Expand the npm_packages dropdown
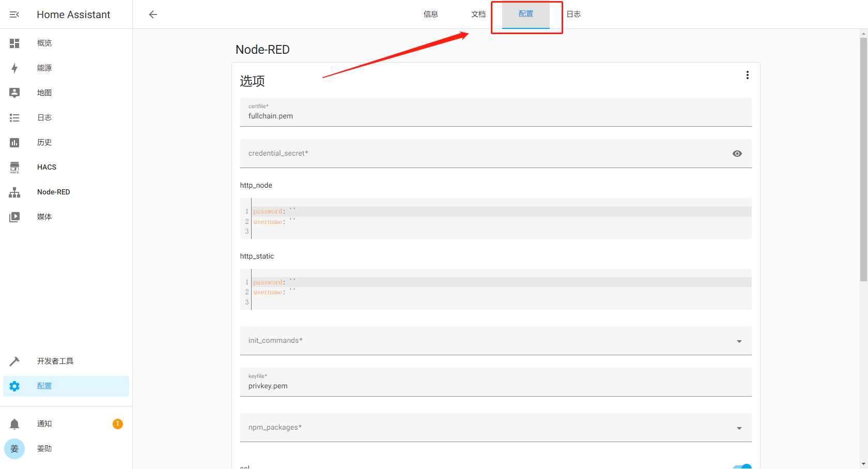 pos(739,428)
